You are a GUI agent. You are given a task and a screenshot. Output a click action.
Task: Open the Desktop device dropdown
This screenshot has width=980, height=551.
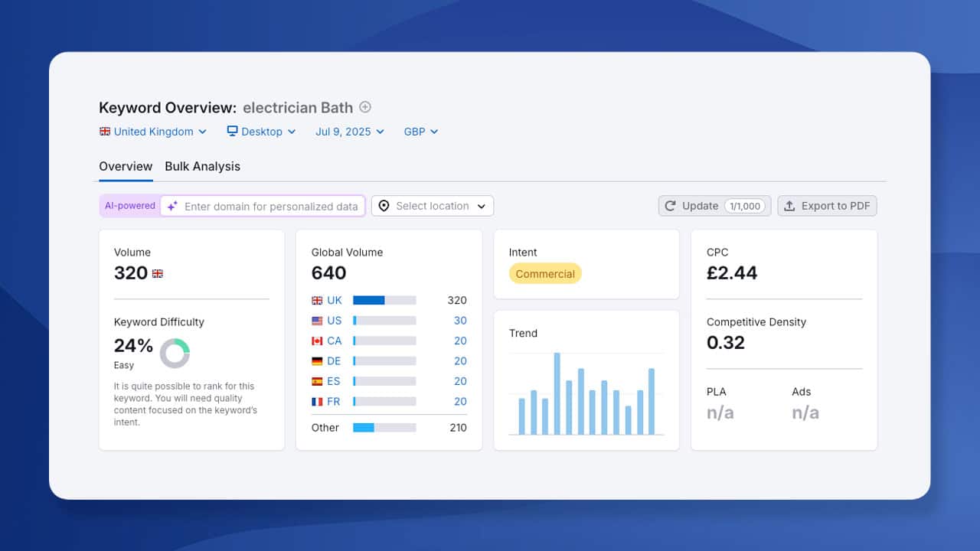261,132
